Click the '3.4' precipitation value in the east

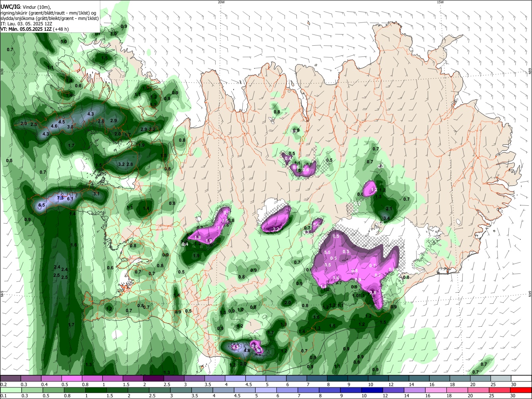[386, 218]
